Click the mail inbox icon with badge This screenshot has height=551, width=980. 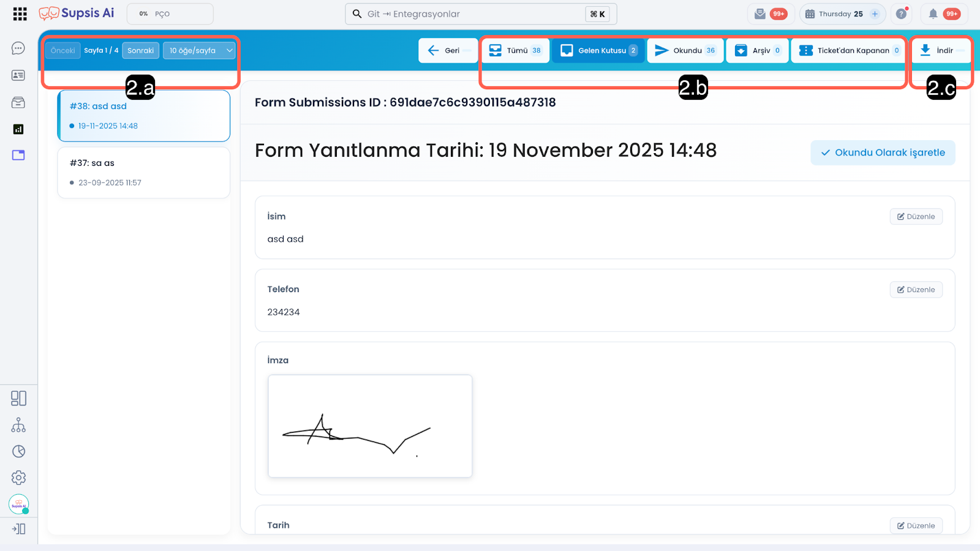coord(760,14)
